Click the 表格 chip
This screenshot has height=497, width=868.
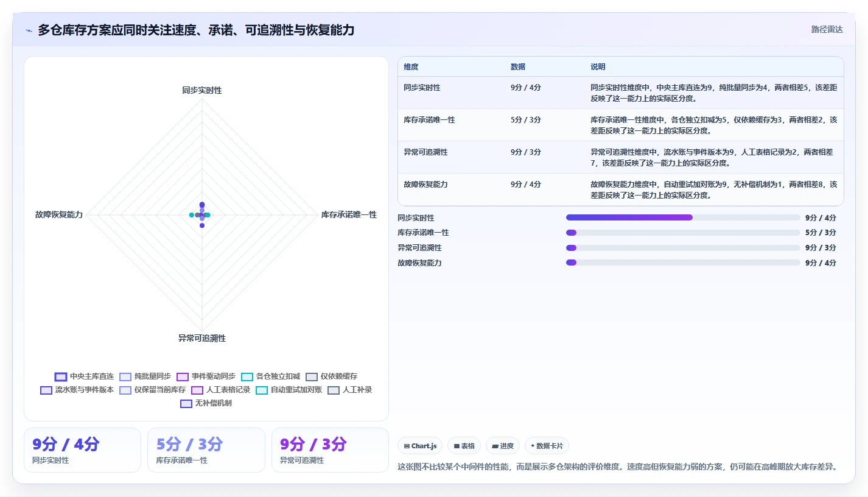(x=464, y=446)
